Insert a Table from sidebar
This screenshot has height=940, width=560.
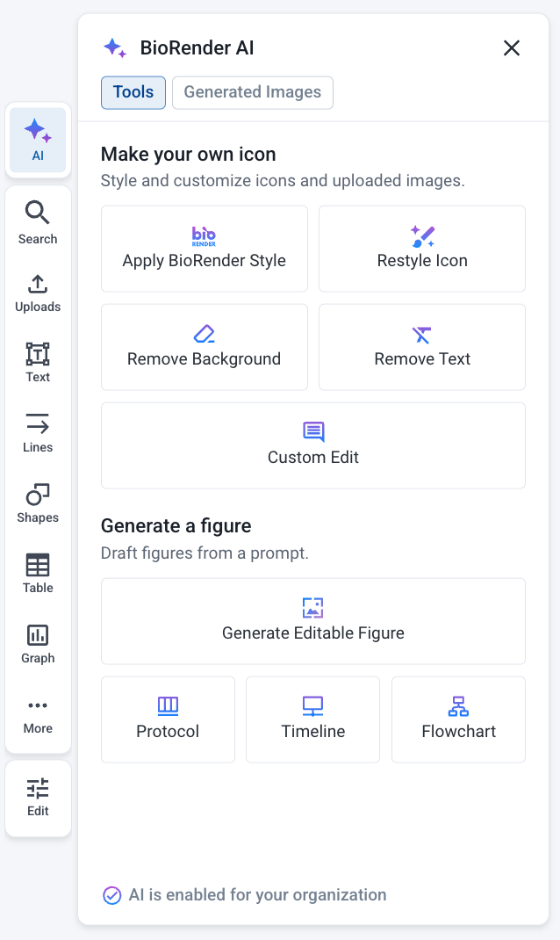(x=38, y=573)
